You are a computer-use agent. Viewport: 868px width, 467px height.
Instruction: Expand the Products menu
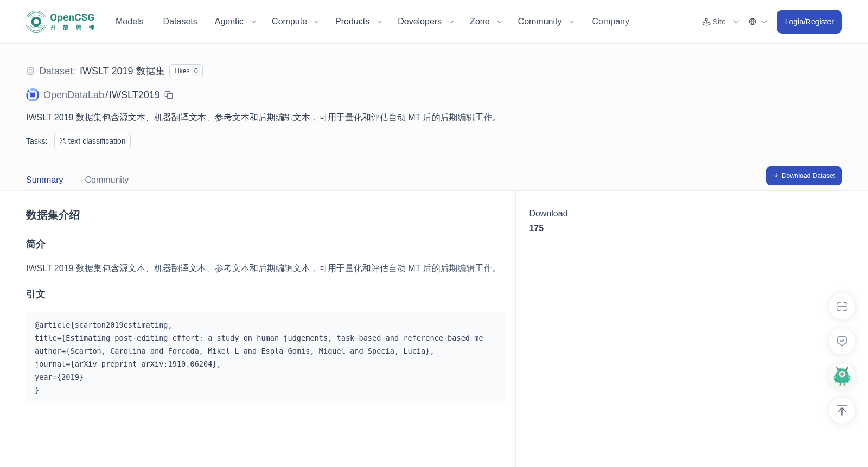[x=359, y=22]
